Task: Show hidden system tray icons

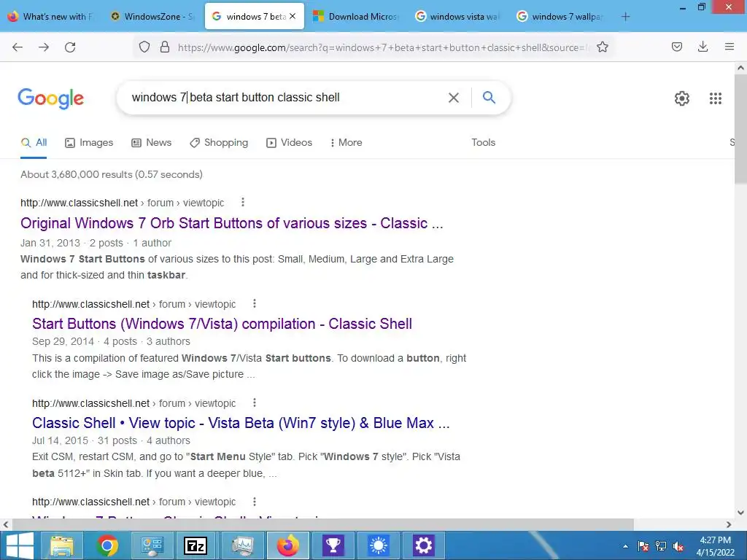Action: [x=625, y=546]
